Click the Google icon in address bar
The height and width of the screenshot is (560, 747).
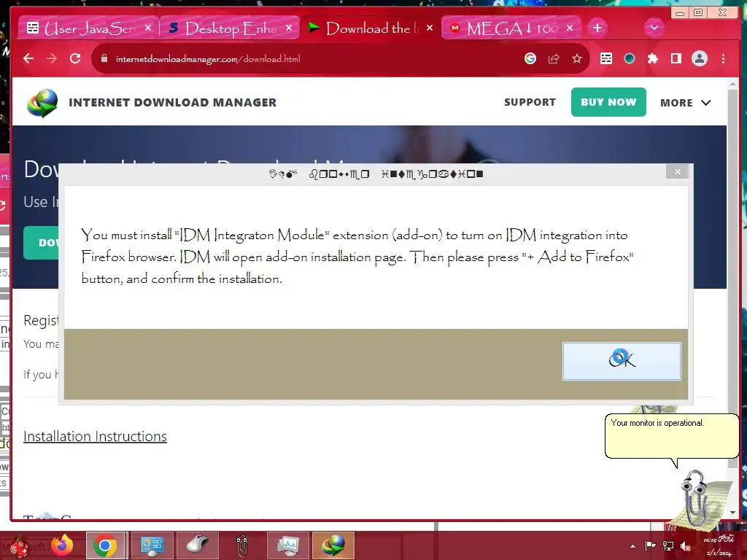[530, 58]
